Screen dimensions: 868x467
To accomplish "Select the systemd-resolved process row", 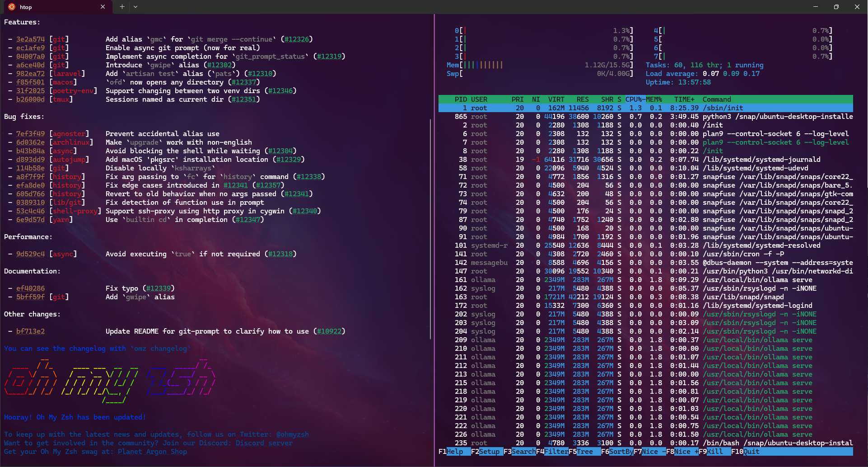I will click(x=645, y=245).
